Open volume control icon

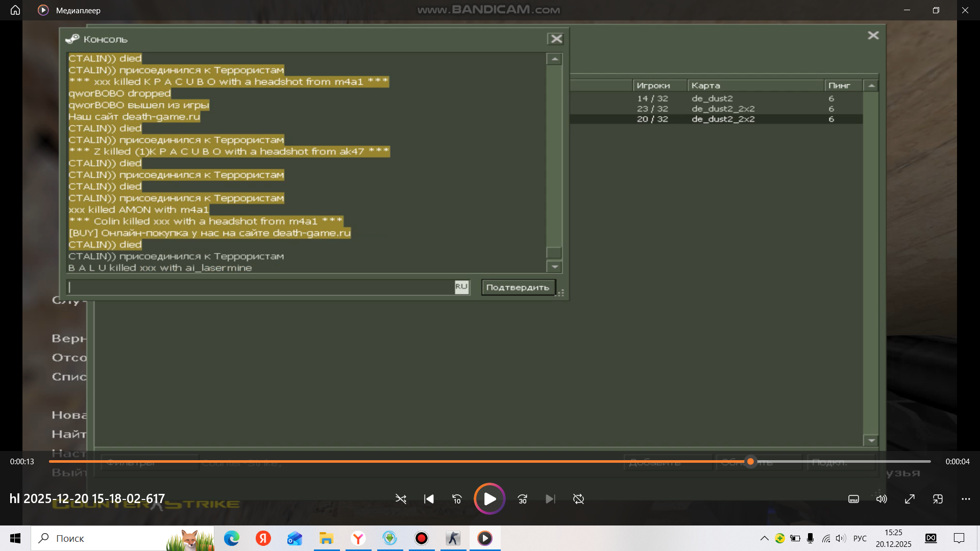pos(881,499)
